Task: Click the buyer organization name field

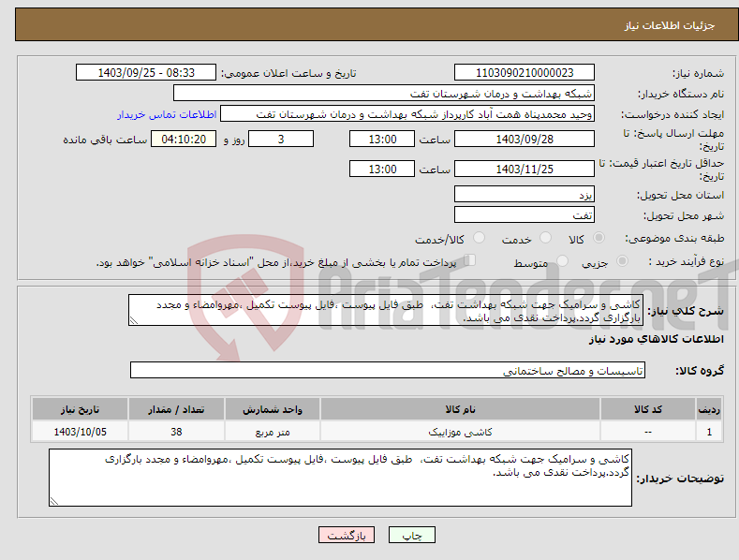Action: 384,93
